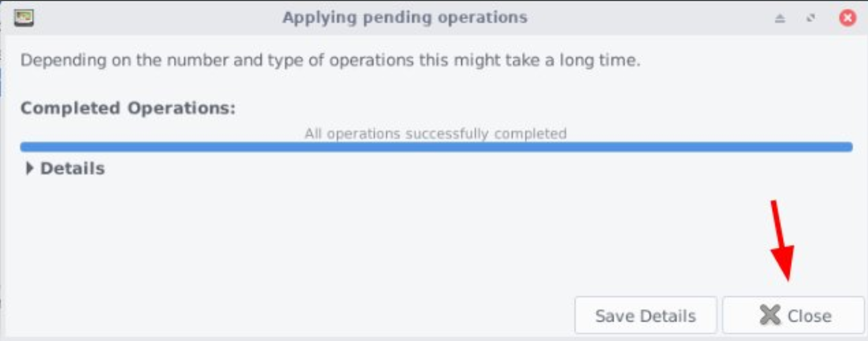Click the word 'Save' on Save Details button
Screen dimensions: 868x341
pos(615,316)
